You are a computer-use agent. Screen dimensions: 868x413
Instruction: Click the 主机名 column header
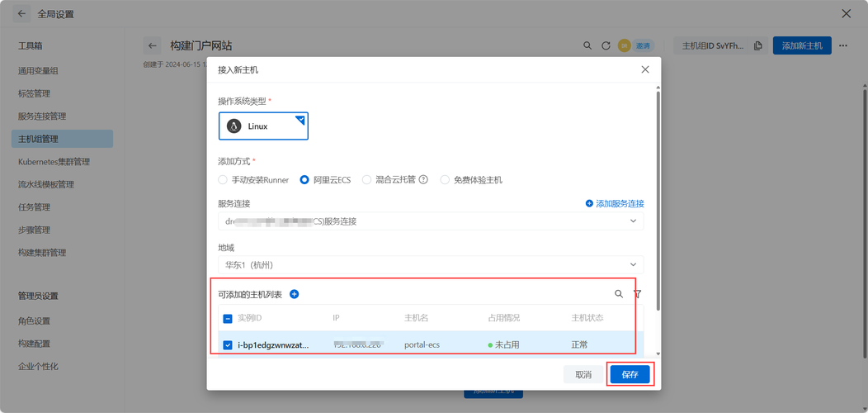(x=417, y=318)
